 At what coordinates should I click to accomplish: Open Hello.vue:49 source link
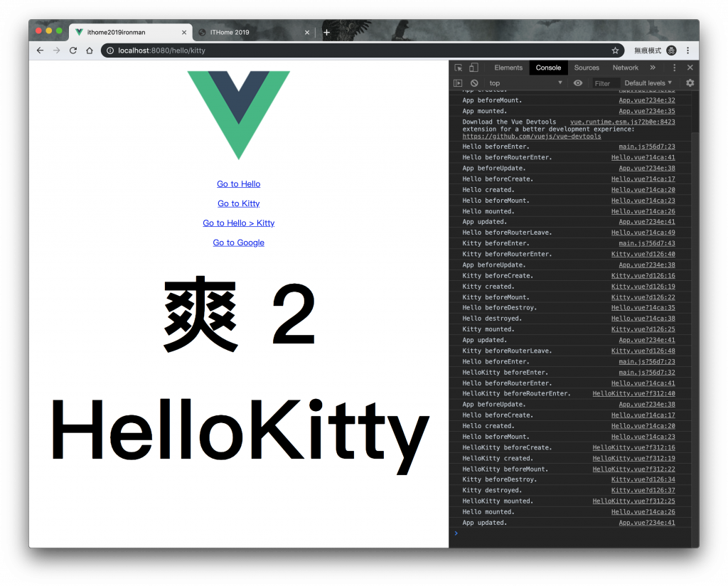[x=643, y=233]
